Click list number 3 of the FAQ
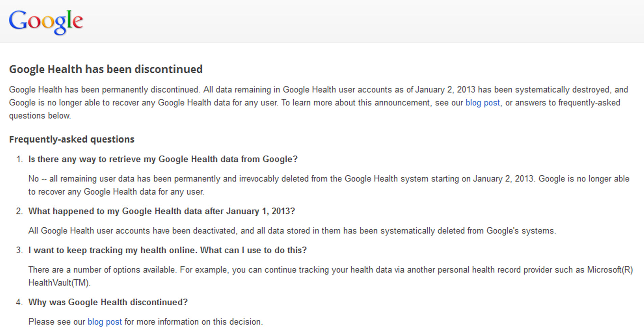 tap(20, 250)
